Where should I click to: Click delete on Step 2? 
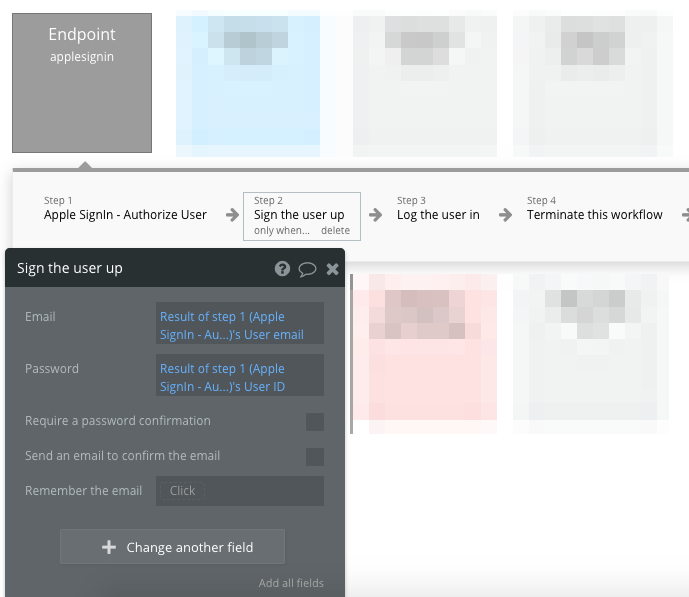tap(335, 231)
